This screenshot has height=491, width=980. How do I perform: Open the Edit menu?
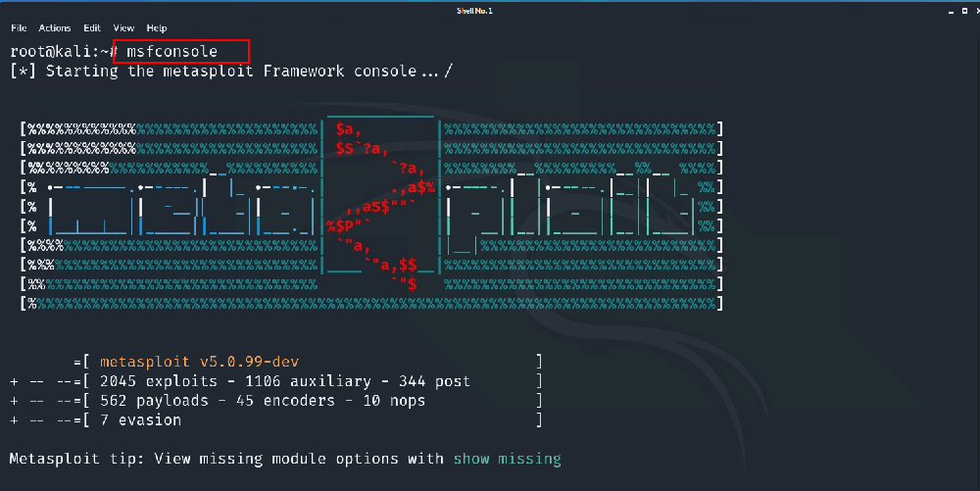92,28
